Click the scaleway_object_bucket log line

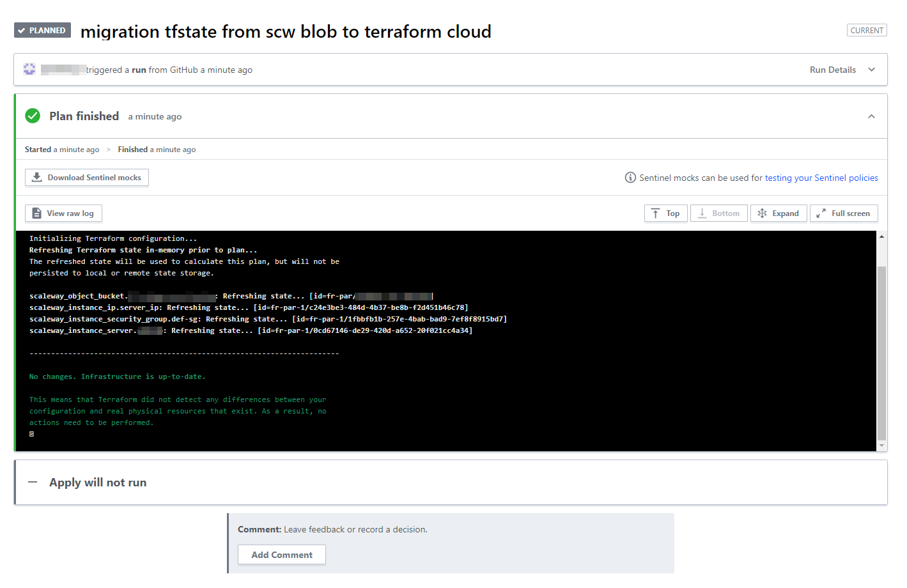click(x=231, y=296)
